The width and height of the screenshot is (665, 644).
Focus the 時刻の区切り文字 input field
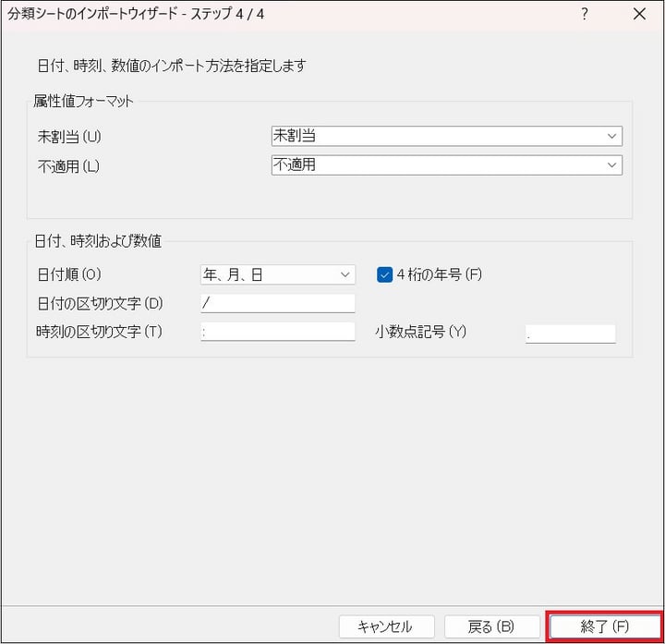tap(277, 332)
